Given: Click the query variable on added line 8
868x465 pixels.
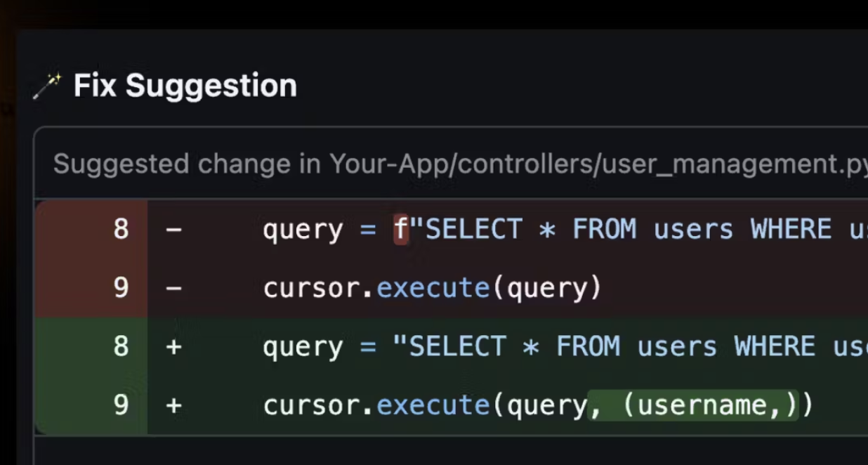Looking at the screenshot, I should tap(303, 348).
